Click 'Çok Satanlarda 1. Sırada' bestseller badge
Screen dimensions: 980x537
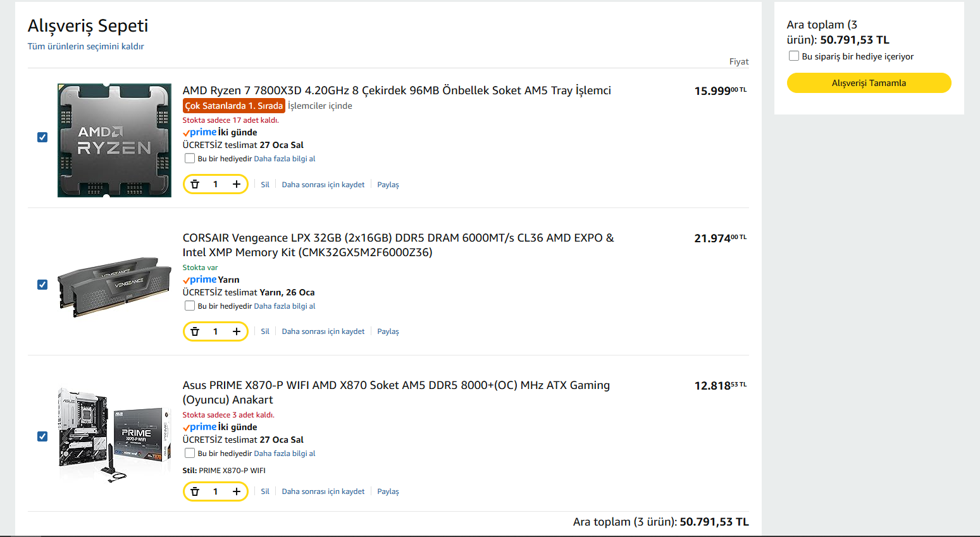[x=234, y=106]
